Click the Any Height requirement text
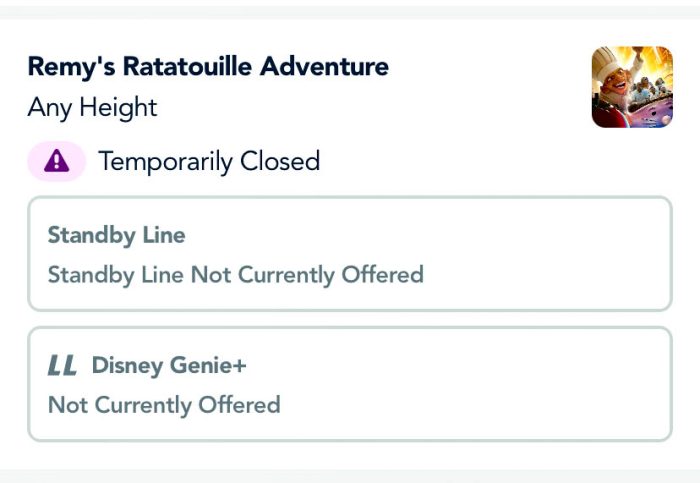 coord(92,107)
